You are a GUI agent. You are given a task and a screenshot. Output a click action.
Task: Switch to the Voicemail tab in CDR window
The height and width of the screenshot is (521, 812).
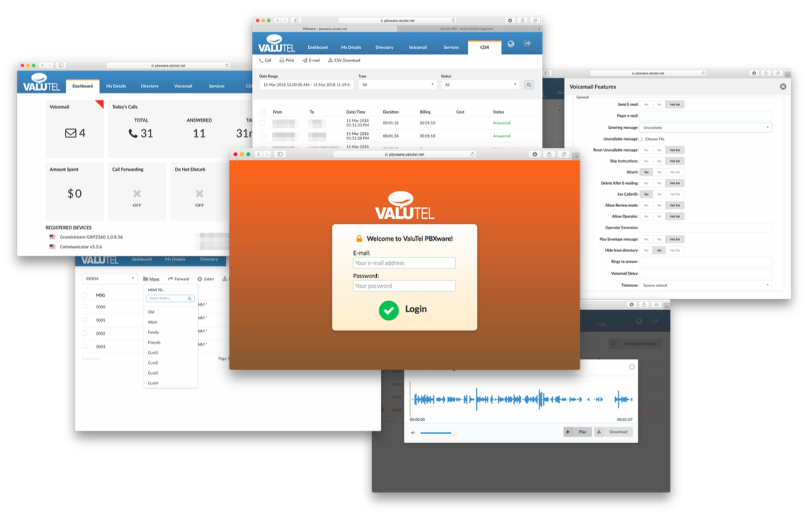coord(418,48)
